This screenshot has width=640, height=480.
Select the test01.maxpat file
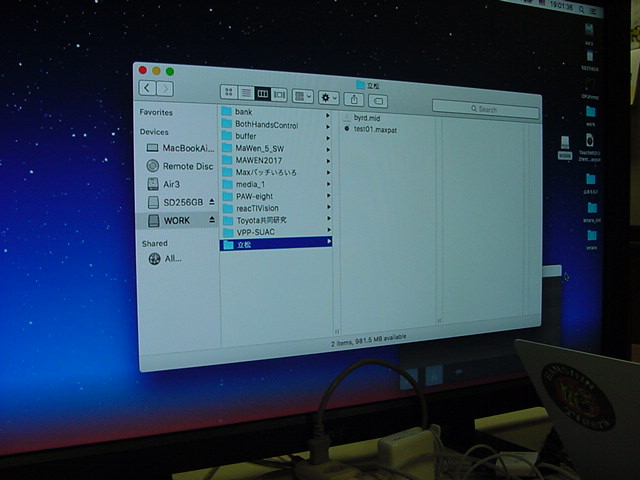tap(371, 129)
